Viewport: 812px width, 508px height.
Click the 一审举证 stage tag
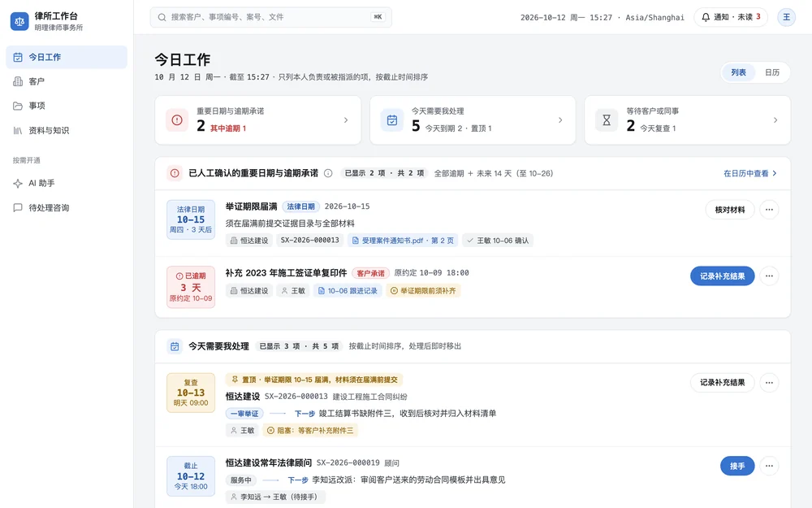244,413
